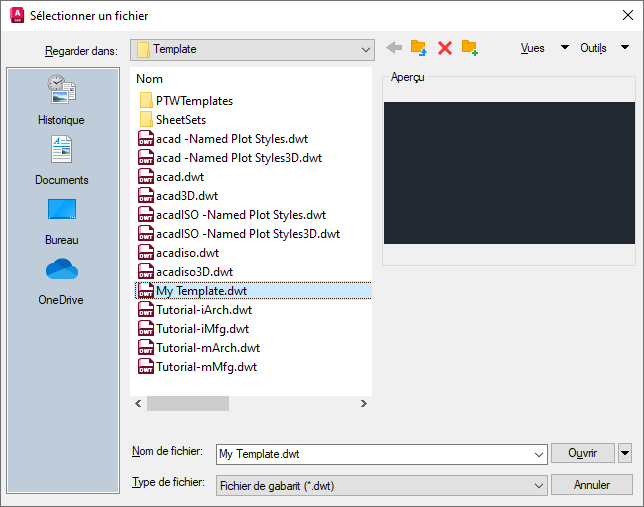Open the Outils dropdown arrow

pos(625,47)
